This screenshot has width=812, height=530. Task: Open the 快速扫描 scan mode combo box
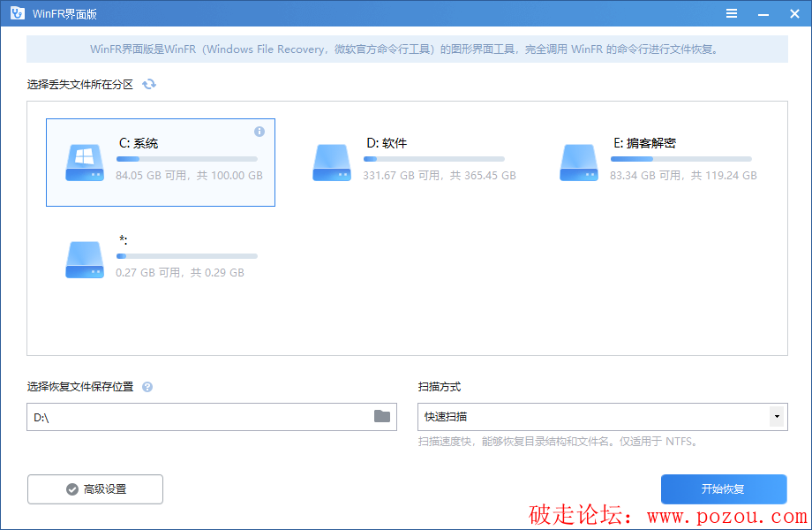[x=591, y=416]
